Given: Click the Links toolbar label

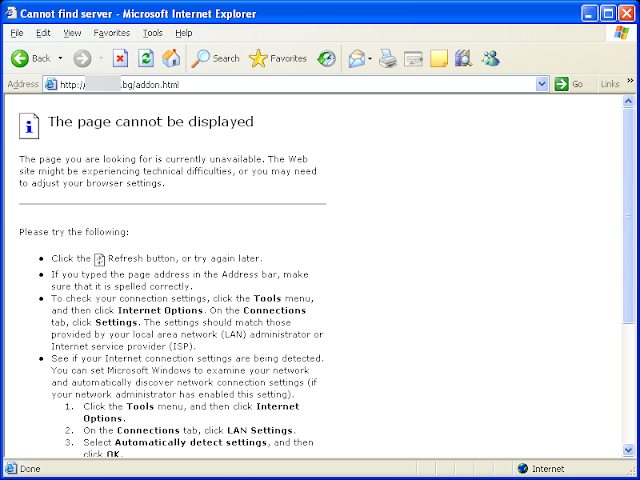Looking at the screenshot, I should click(x=610, y=84).
